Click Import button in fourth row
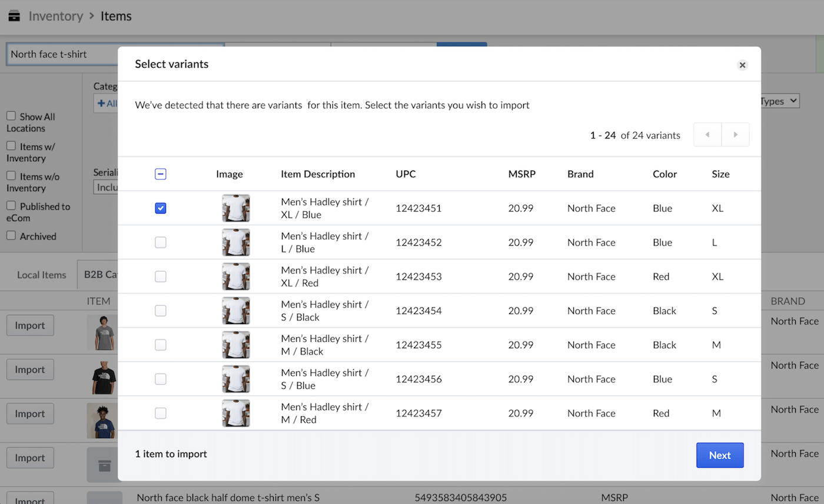Image resolution: width=824 pixels, height=504 pixels. coord(30,458)
